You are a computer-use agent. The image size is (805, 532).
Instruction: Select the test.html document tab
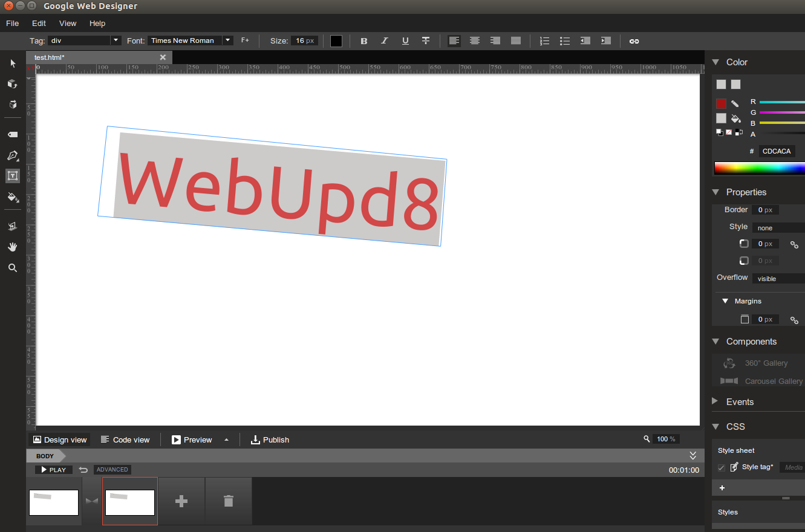(99, 57)
